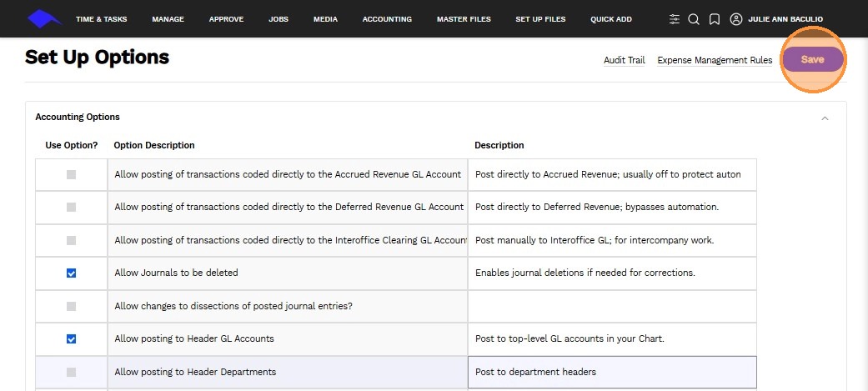Tick Allow posting to Header Departments checkbox

pyautogui.click(x=71, y=372)
